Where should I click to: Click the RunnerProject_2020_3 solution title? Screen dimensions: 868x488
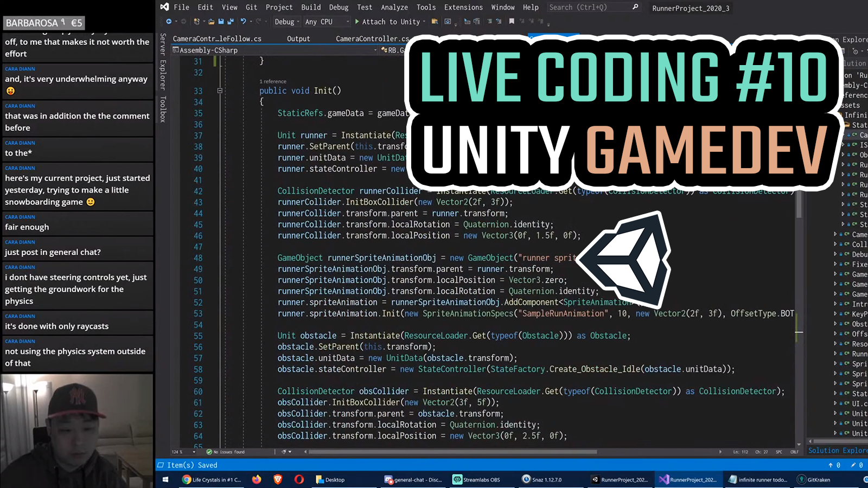(x=691, y=8)
